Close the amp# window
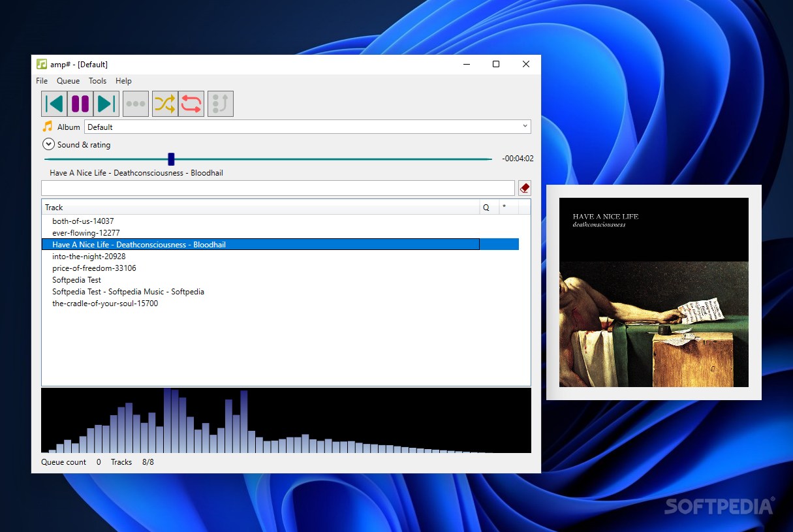793x532 pixels. point(526,64)
